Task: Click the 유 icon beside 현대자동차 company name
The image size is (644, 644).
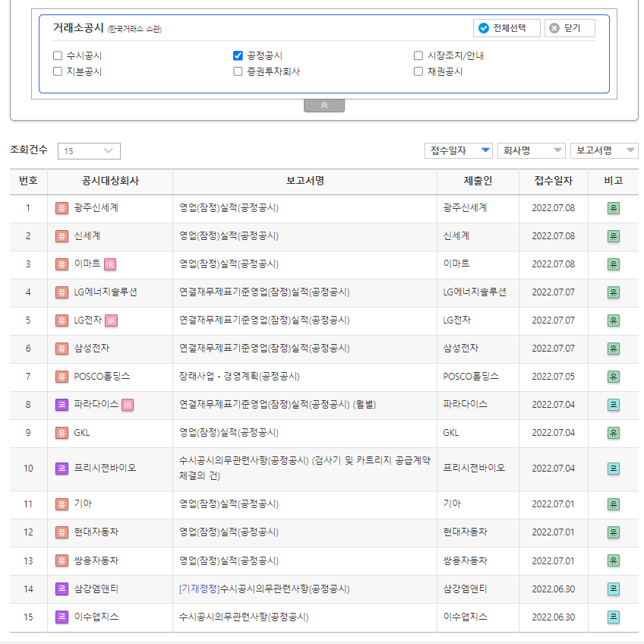Action: (62, 532)
